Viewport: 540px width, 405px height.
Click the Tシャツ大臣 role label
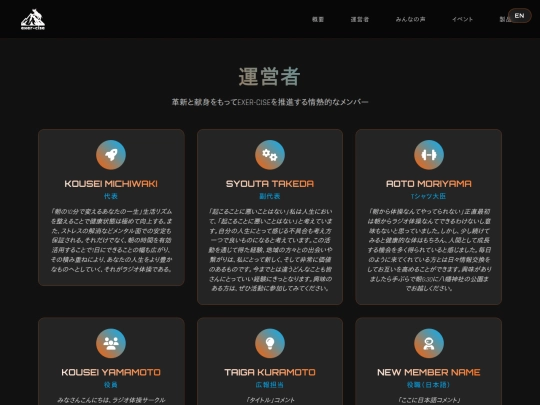coord(428,196)
